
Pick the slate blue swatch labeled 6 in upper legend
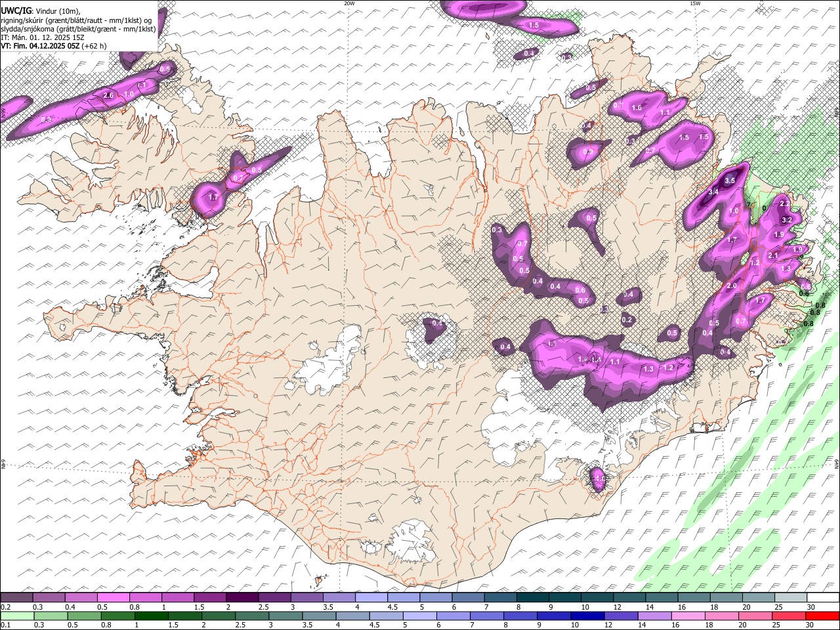469,597
